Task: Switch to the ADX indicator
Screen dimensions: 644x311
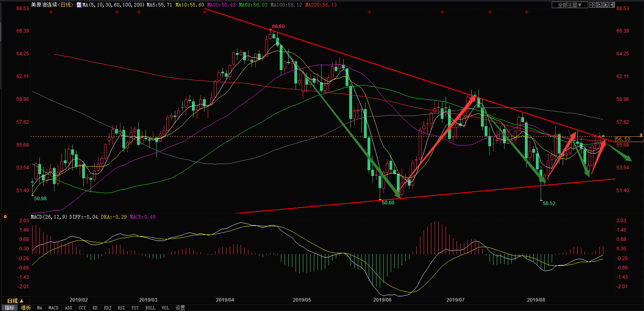Action: [68, 308]
